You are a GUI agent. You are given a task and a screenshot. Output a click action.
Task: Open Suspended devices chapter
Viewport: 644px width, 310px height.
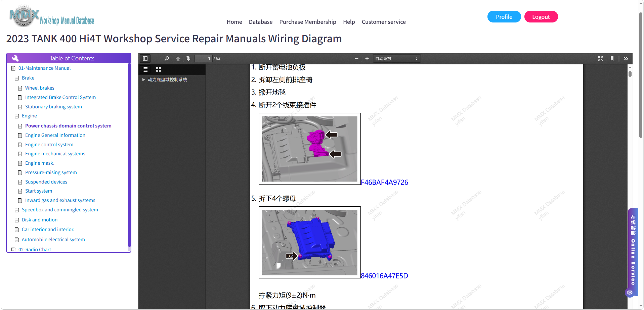[46, 182]
